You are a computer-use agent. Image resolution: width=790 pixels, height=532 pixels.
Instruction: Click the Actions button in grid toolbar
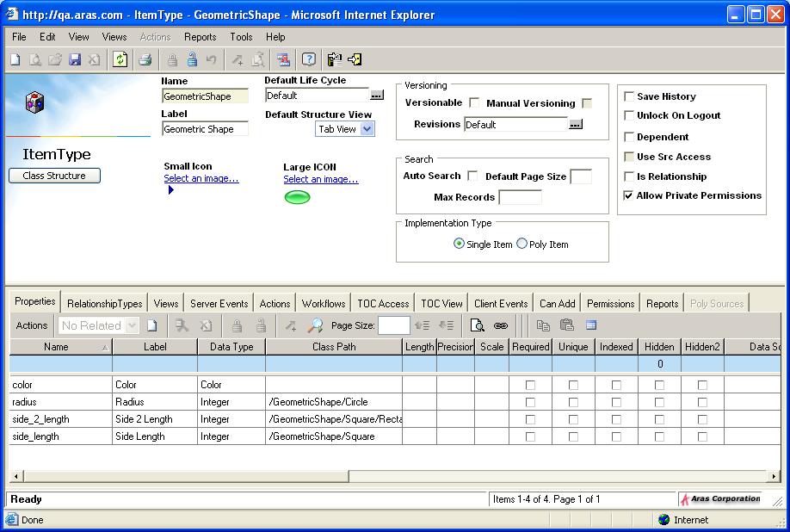point(32,325)
